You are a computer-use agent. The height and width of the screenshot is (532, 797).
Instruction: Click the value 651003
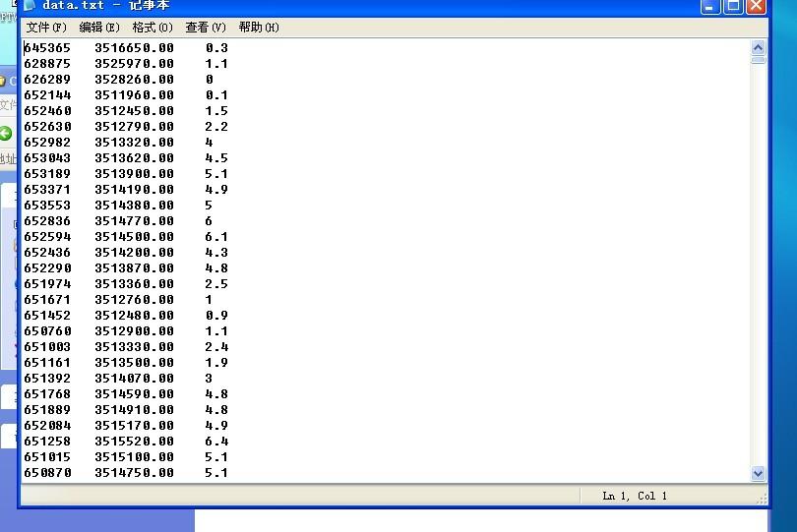[47, 347]
